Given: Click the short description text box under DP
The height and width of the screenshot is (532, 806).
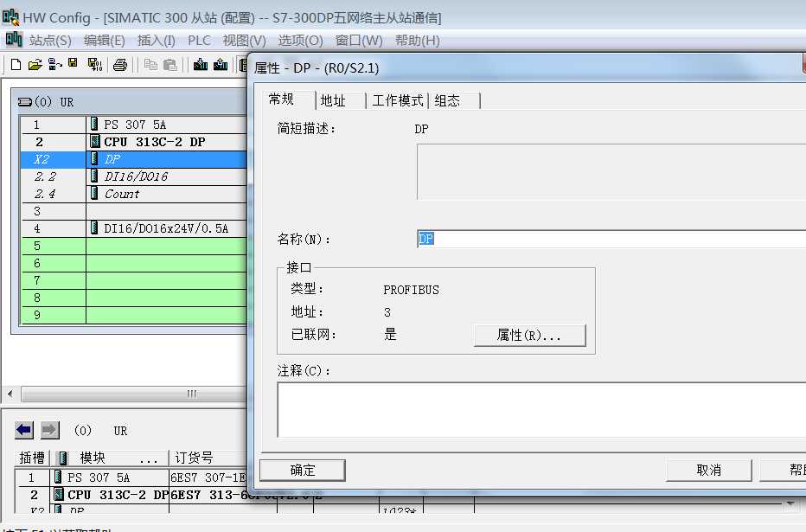Looking at the screenshot, I should (611, 171).
